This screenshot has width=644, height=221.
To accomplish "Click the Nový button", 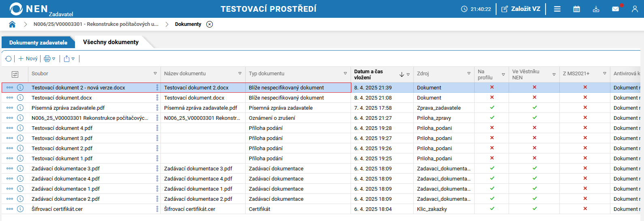I will pyautogui.click(x=28, y=59).
